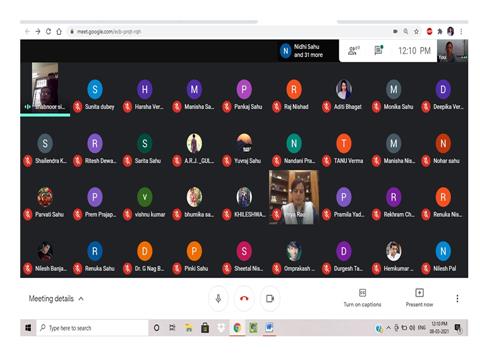Viewport: 480px width, 360px height.
Task: Open Chrome's three-dot menu
Action: tap(461, 31)
